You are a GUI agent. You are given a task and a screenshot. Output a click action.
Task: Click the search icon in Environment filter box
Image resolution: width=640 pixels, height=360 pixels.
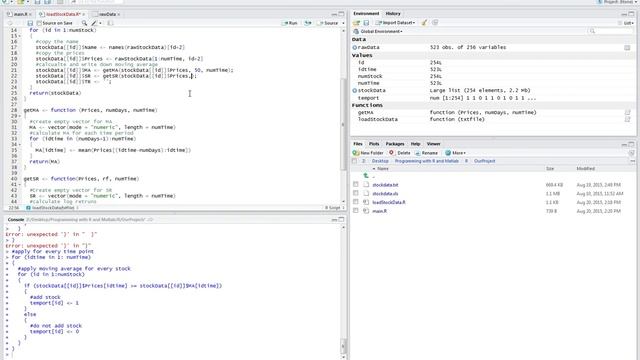tap(592, 31)
